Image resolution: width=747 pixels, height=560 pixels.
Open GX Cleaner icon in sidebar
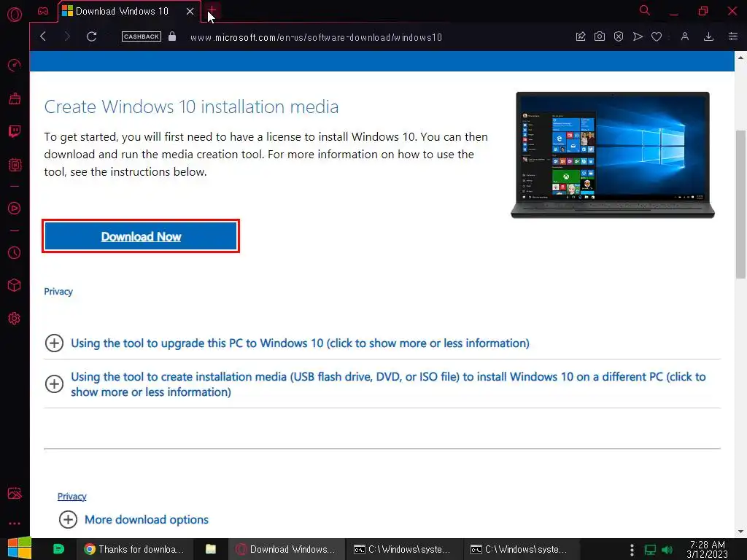click(x=15, y=98)
